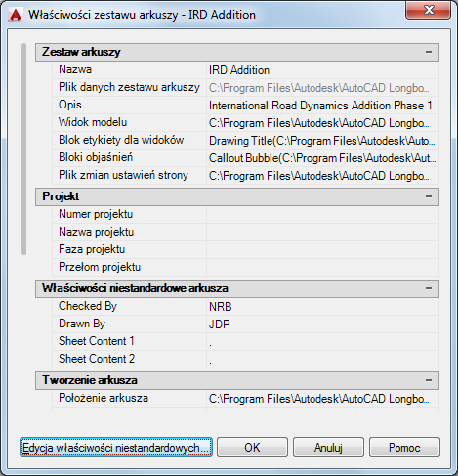Select the Widok modelu path field

[322, 123]
